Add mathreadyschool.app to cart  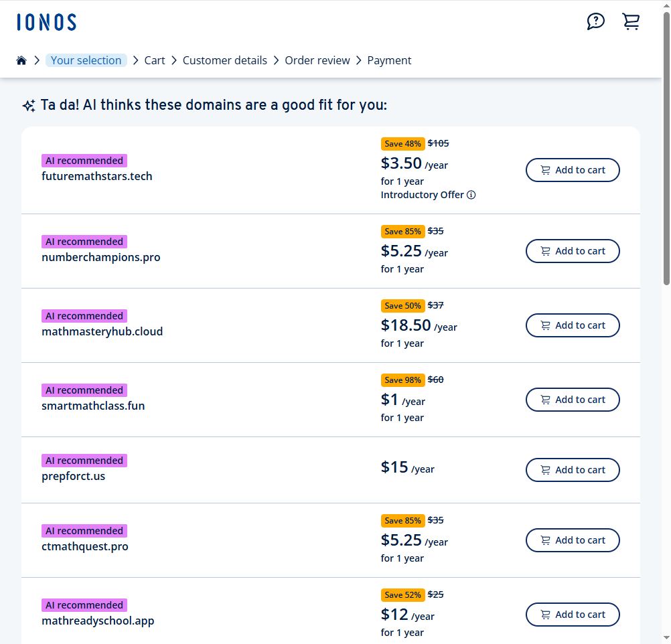[573, 615]
